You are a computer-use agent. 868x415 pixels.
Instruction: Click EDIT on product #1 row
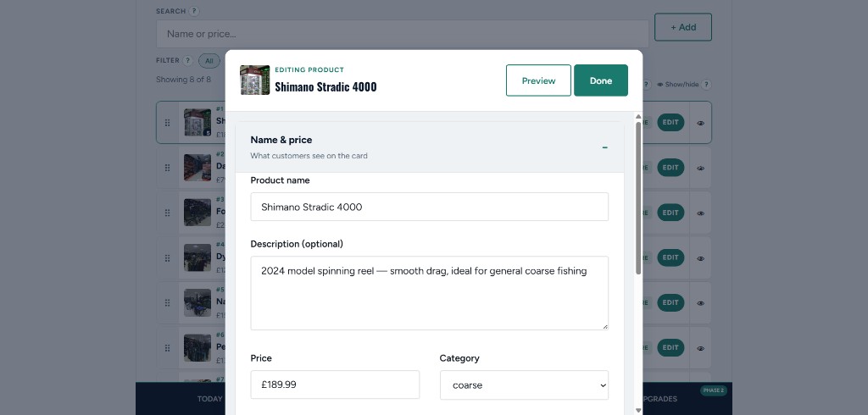pos(670,122)
